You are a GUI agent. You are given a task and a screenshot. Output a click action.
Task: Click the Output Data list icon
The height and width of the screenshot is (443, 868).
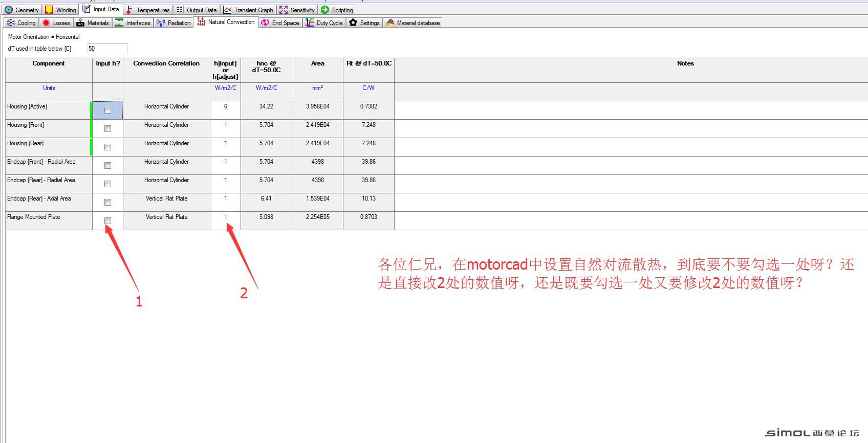tap(180, 10)
